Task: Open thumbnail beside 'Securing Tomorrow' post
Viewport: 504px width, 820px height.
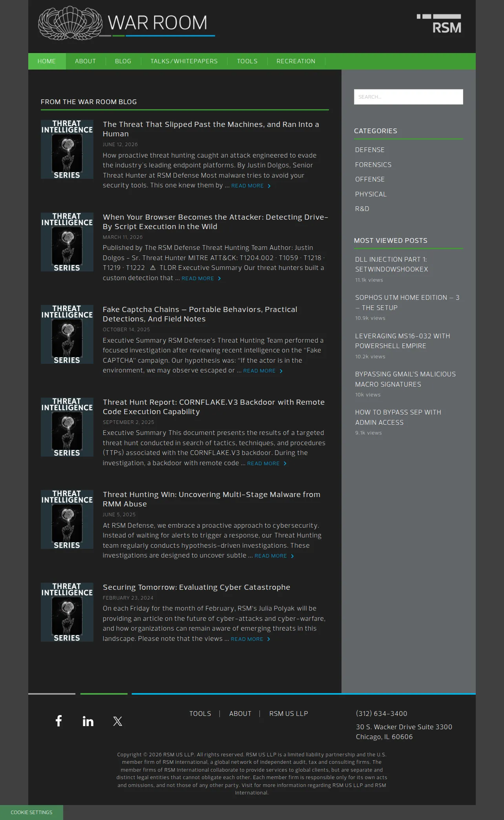Action: point(67,612)
